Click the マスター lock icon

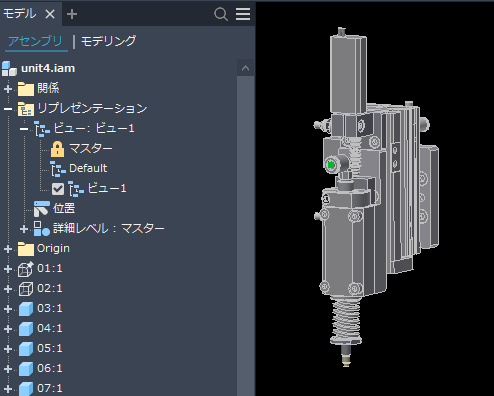[57, 149]
